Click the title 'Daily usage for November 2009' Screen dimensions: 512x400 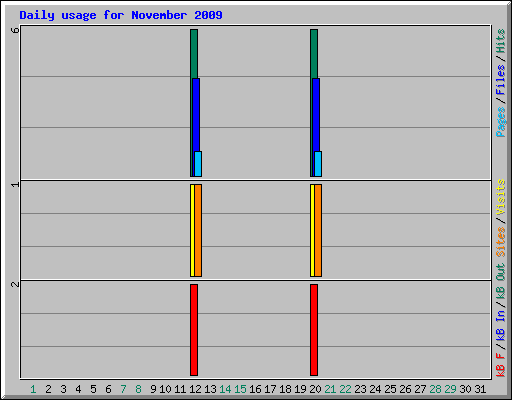pos(121,16)
